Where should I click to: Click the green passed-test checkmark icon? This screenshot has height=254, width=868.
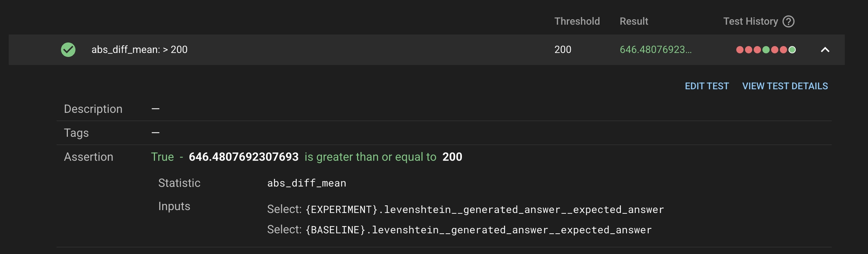[68, 50]
